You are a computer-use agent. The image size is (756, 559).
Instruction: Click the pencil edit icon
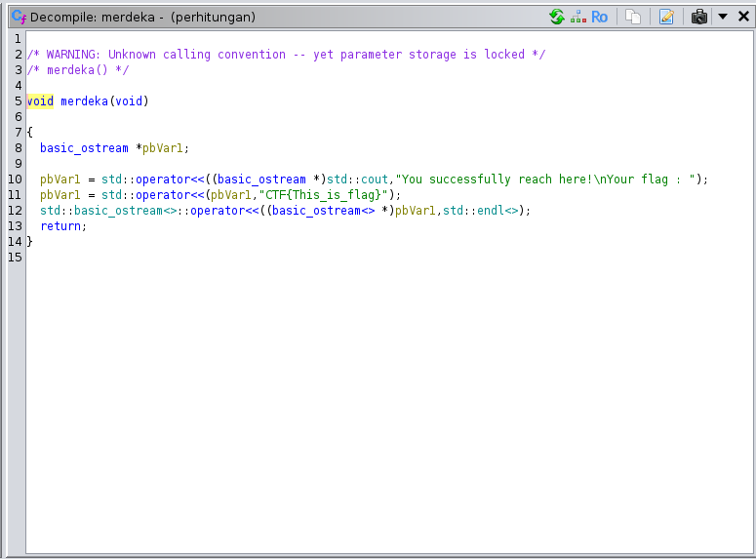click(x=667, y=17)
